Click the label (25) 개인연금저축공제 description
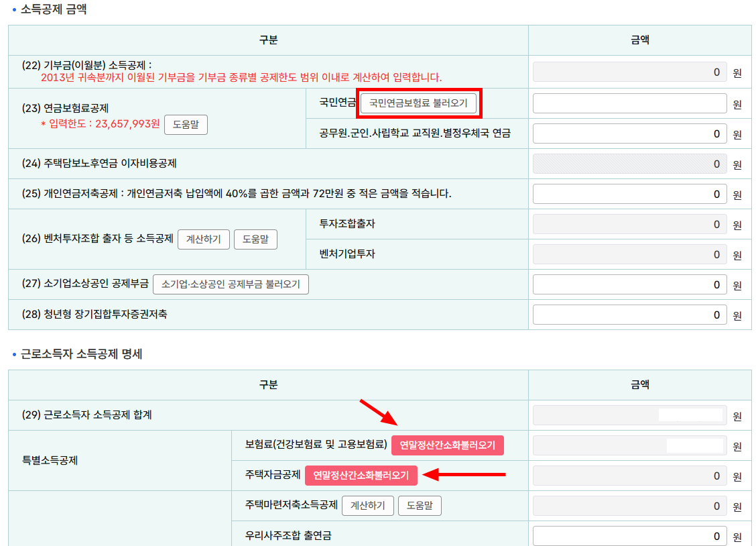This screenshot has width=756, height=546. [x=237, y=193]
